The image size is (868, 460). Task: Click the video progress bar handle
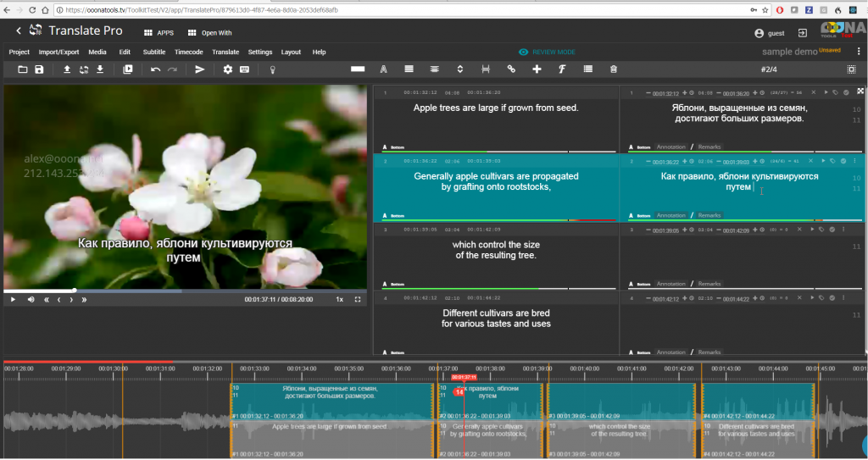point(75,291)
